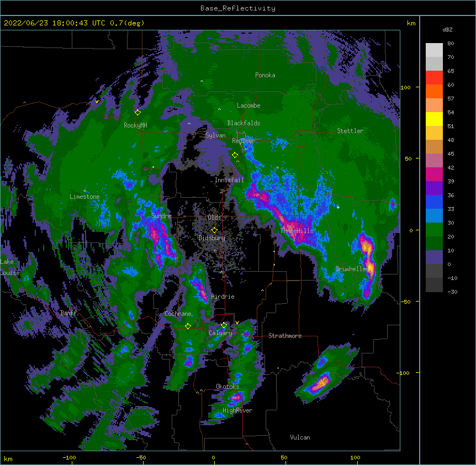476x465 pixels.
Task: Select the Innisfail label
Action: click(230, 180)
